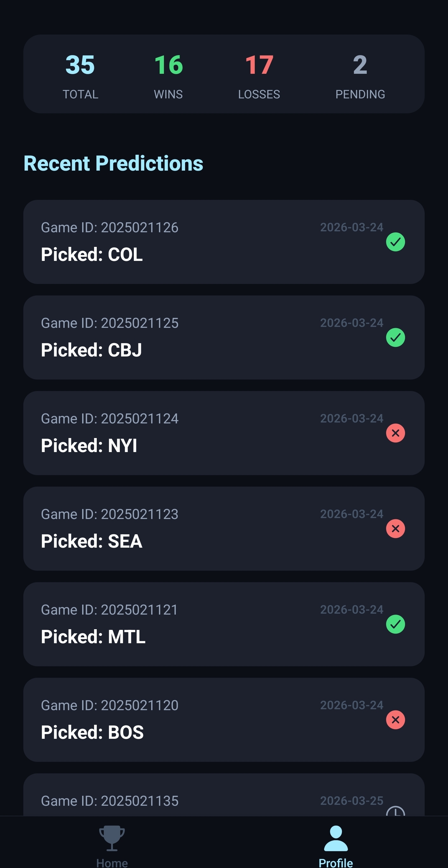This screenshot has width=448, height=868.
Task: Click red X icon on SEA prediction
Action: 395,528
